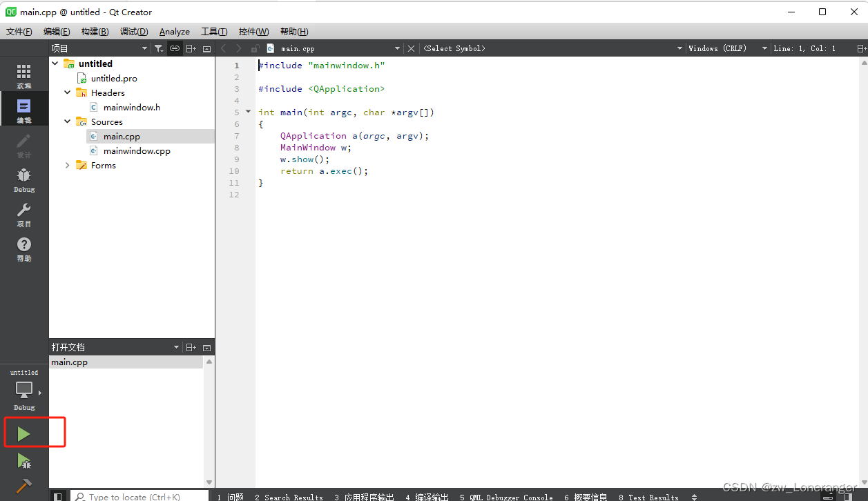Open the untitled Debug kit selector
The width and height of the screenshot is (868, 501).
tap(24, 390)
